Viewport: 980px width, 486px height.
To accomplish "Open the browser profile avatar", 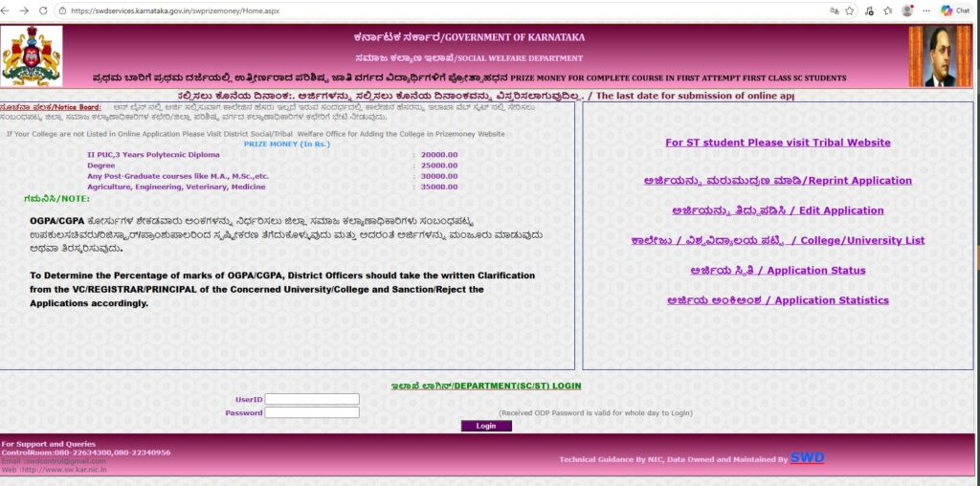I will click(907, 11).
